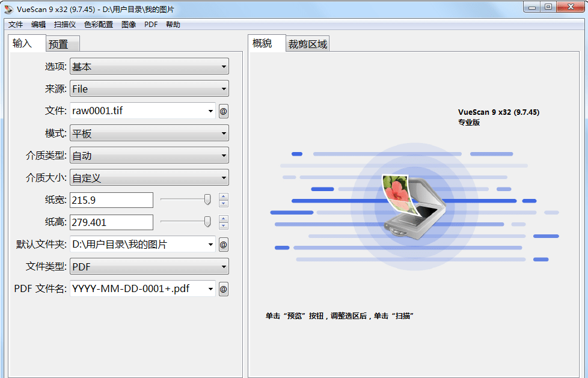Click the VueScan app icon in title bar

(9, 9)
